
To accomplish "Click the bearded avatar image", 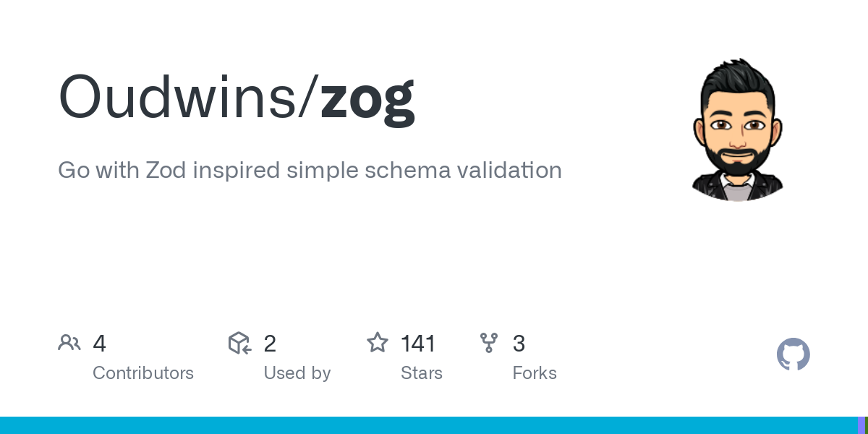I will 737,129.
